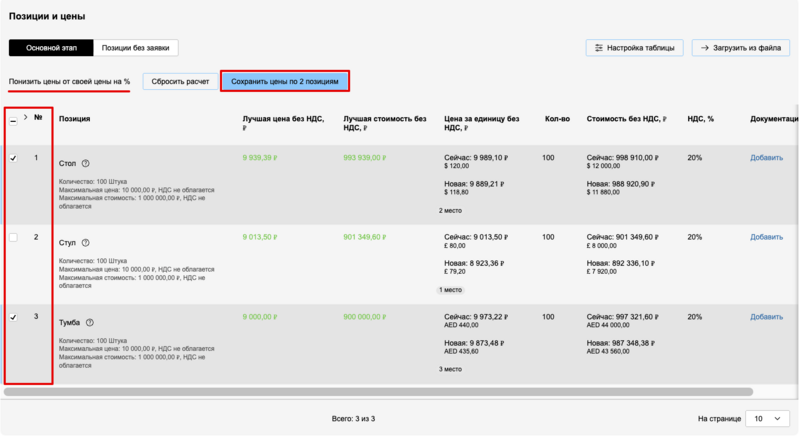Uncheck the checkbox for row 3 Тумба

[13, 317]
